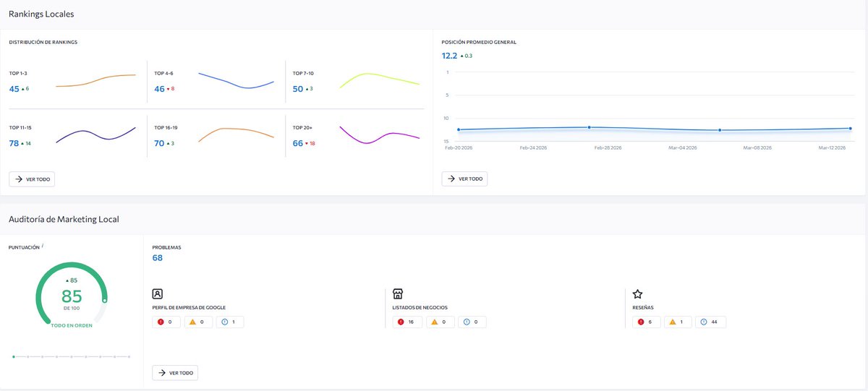
Task: Click the red 8 decrease indicator for TOP 4-6
Action: pos(171,89)
